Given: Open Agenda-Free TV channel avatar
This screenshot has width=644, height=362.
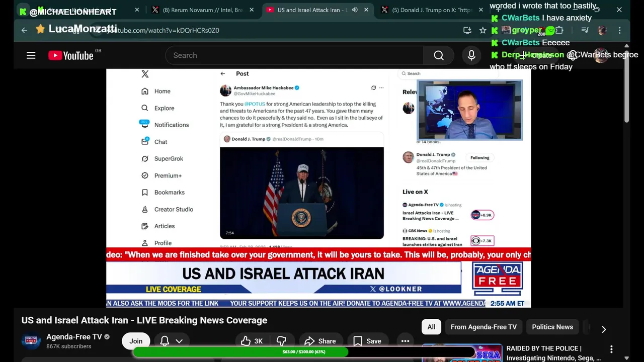Looking at the screenshot, I should coord(31,341).
